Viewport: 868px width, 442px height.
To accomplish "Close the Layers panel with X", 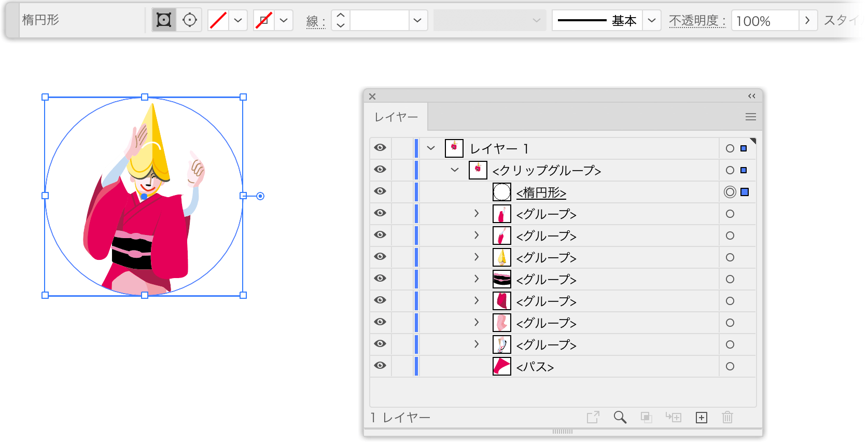I will coord(372,96).
